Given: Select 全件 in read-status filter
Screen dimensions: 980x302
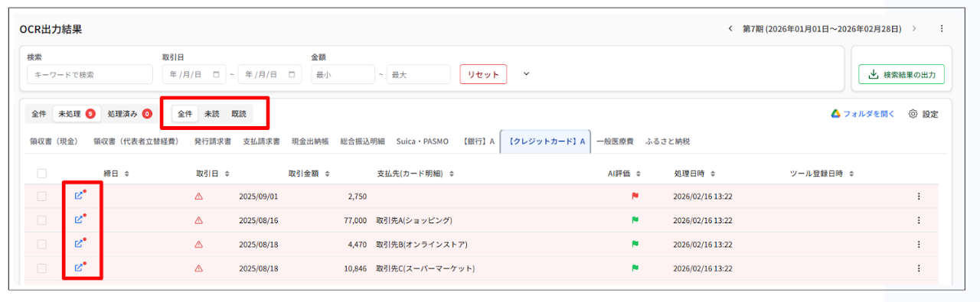Looking at the screenshot, I should pos(185,114).
